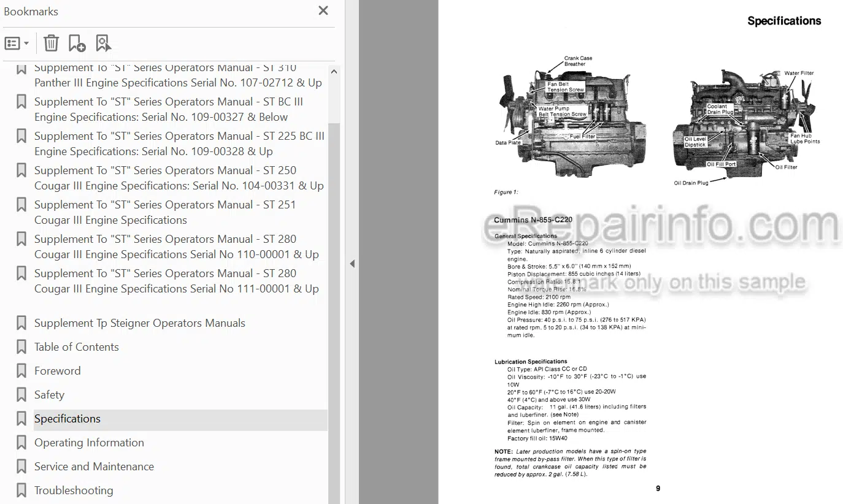Click the bookmark icon beside Foreword

pos(21,371)
